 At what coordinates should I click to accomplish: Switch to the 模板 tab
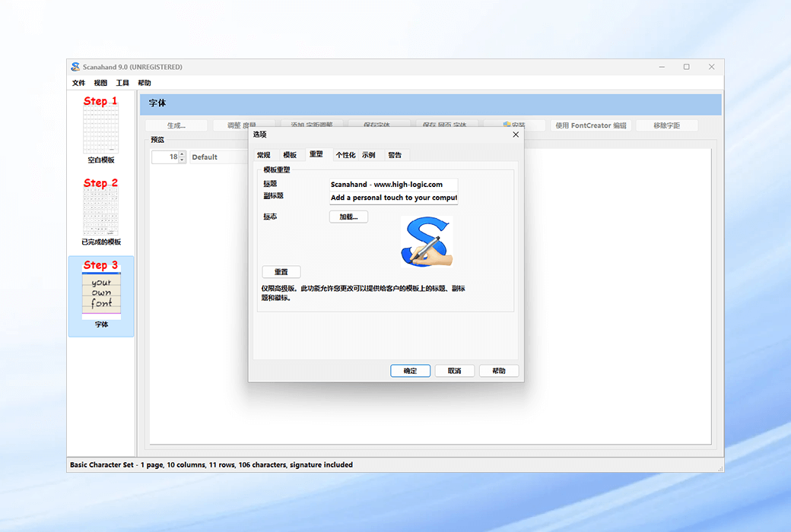tap(290, 155)
